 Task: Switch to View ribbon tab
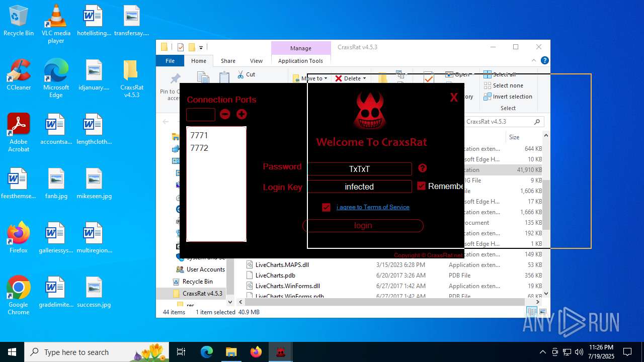tap(257, 61)
